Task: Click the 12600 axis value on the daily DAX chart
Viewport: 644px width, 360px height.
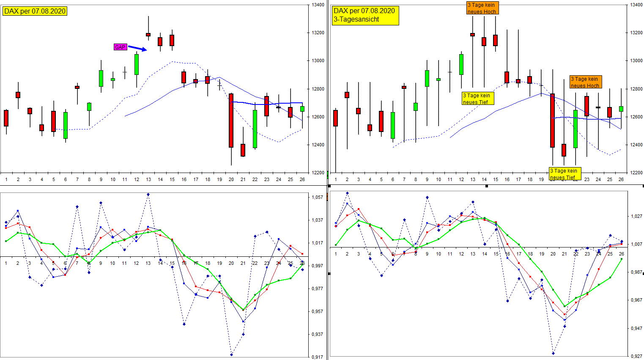Action: [318, 117]
